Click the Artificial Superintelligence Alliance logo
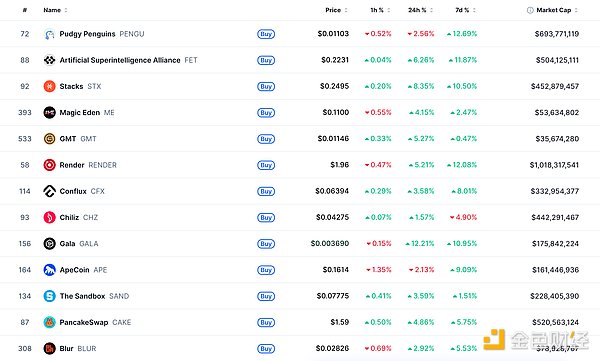600x361 pixels. pos(49,60)
